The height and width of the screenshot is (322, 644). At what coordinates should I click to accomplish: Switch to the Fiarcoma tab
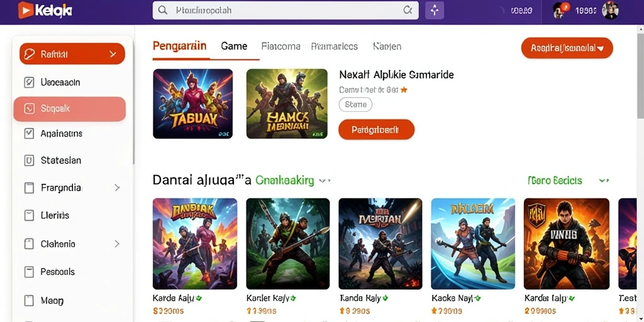pyautogui.click(x=281, y=47)
